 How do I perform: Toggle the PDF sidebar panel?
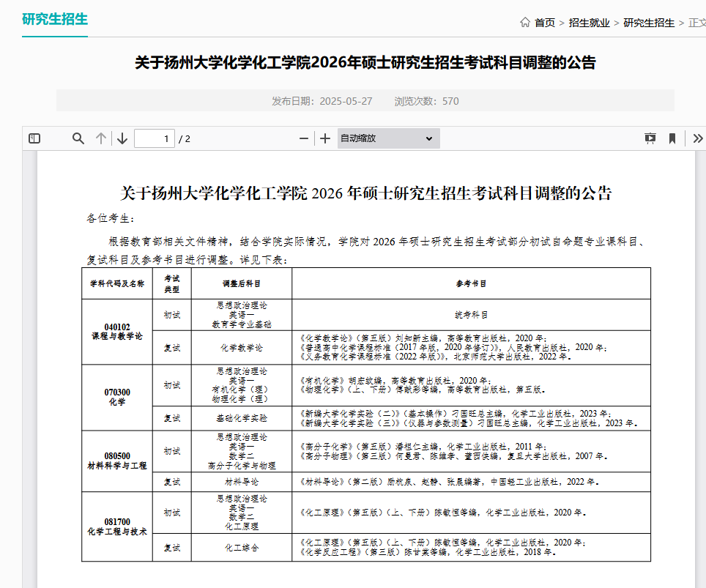click(34, 138)
